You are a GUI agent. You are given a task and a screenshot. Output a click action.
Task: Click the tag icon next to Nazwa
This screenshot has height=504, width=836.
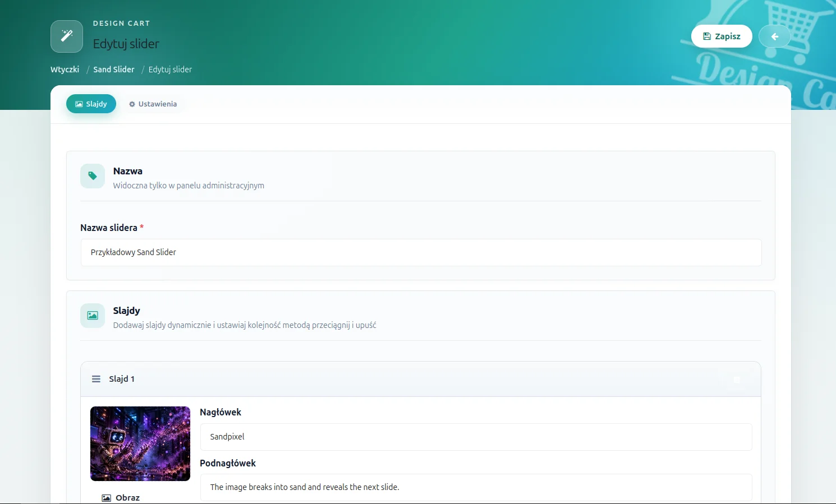93,176
